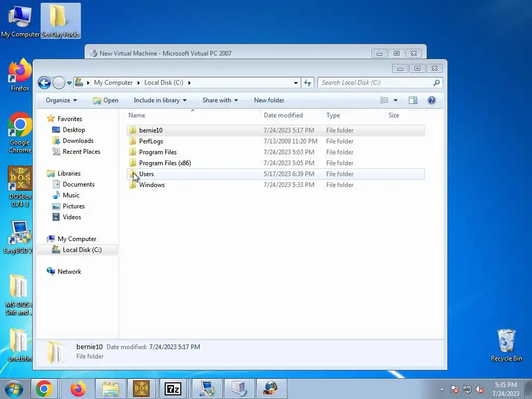This screenshot has height=399, width=532.
Task: Open Firefox from the taskbar
Action: (78, 389)
